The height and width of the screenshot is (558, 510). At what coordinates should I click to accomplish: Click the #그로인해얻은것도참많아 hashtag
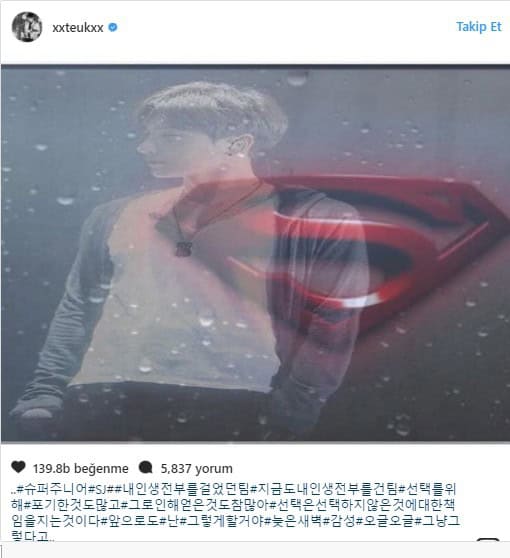[195, 505]
